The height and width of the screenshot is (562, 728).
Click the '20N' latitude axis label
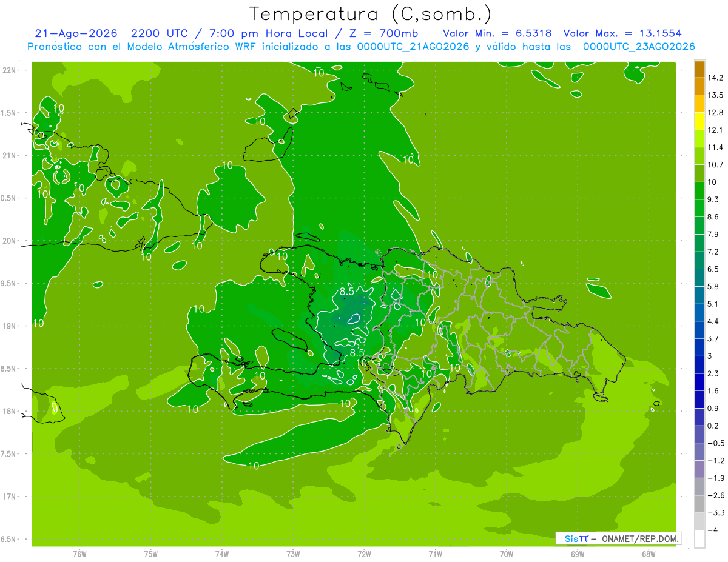(8, 241)
